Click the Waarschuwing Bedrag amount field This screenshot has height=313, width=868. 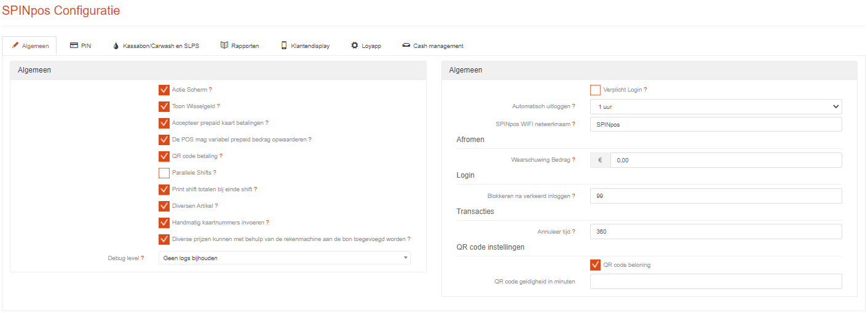(x=726, y=160)
